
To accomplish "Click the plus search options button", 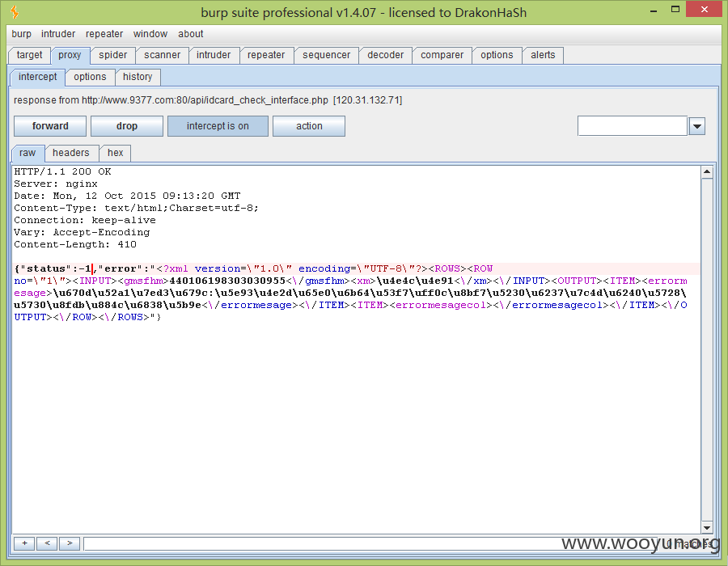I will tap(24, 543).
